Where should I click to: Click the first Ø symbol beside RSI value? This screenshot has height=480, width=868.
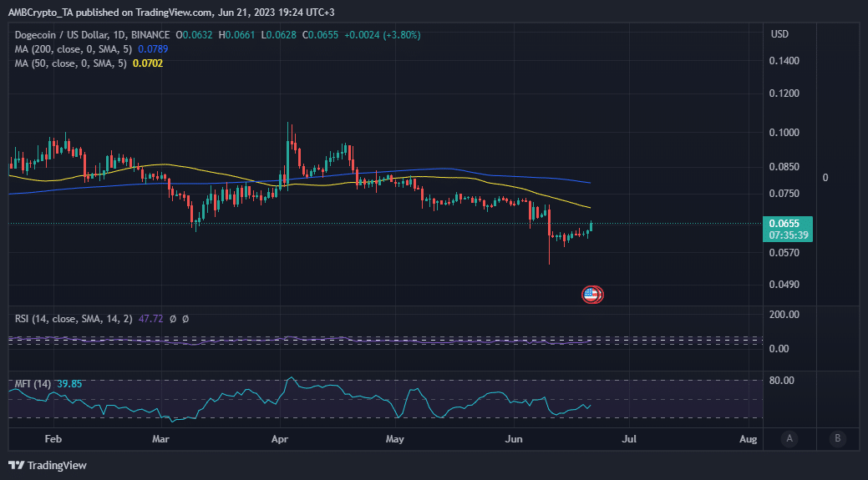[173, 319]
